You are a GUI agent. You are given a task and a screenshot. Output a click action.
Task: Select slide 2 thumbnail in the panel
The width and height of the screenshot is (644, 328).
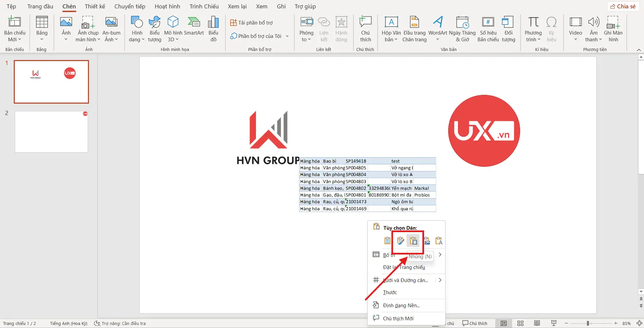51,132
